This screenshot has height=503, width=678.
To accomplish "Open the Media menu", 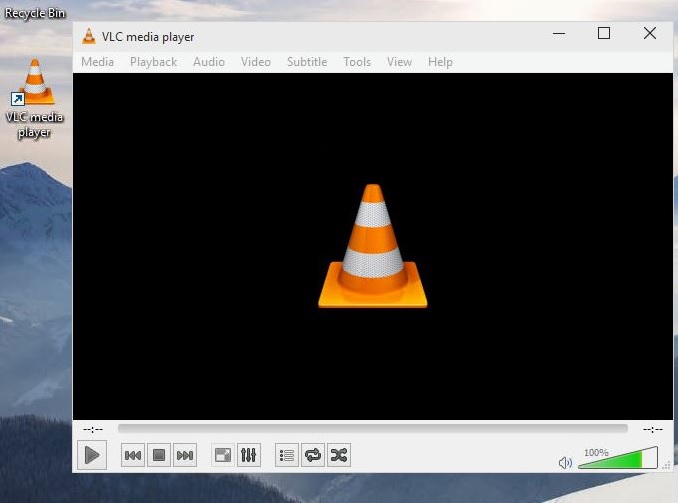I will 97,62.
